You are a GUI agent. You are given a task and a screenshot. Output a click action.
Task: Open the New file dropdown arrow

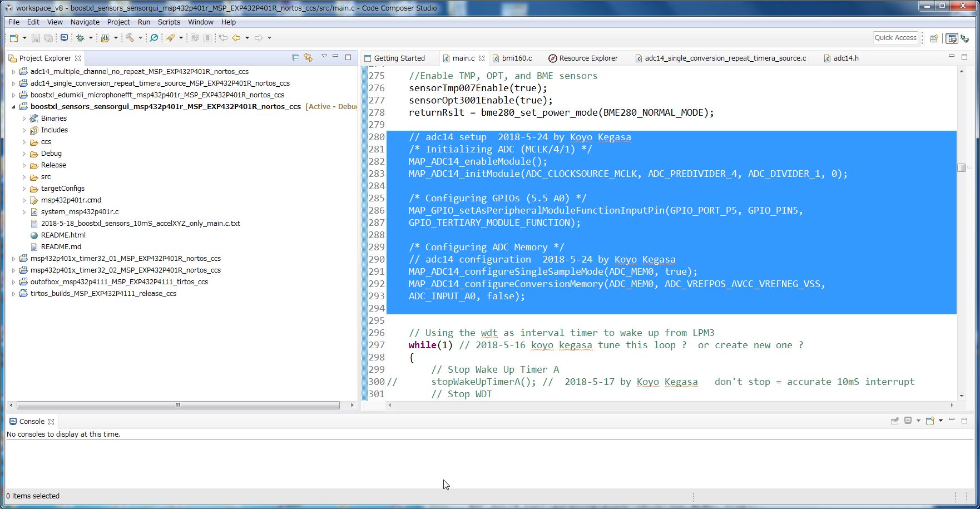[24, 38]
